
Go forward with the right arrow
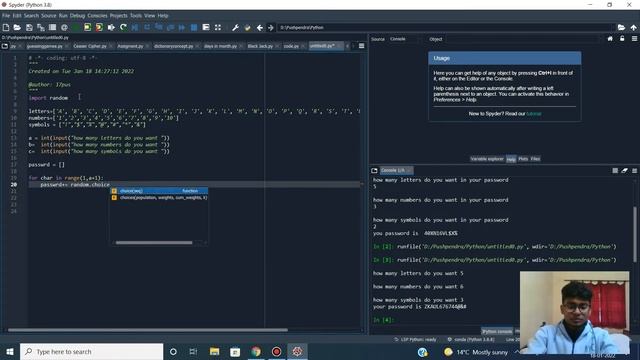tap(271, 27)
